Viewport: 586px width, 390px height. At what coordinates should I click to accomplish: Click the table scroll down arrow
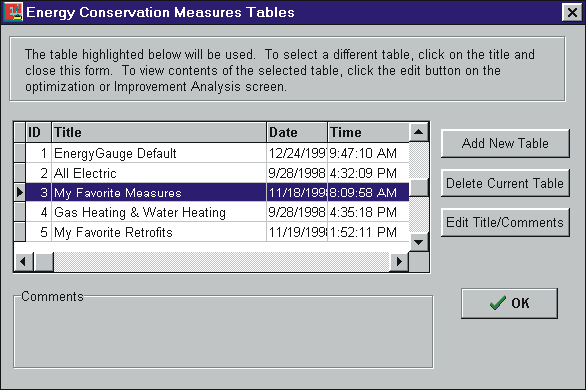[419, 242]
